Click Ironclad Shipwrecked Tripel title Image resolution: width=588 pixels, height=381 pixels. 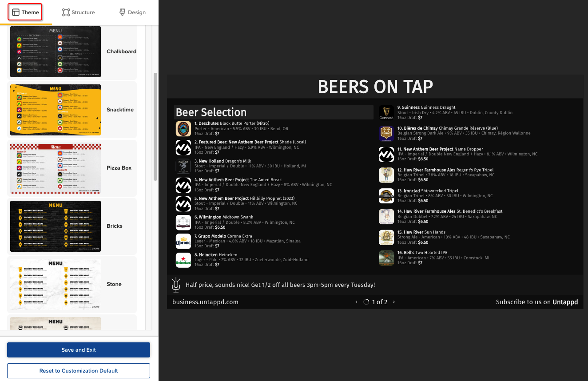click(428, 191)
